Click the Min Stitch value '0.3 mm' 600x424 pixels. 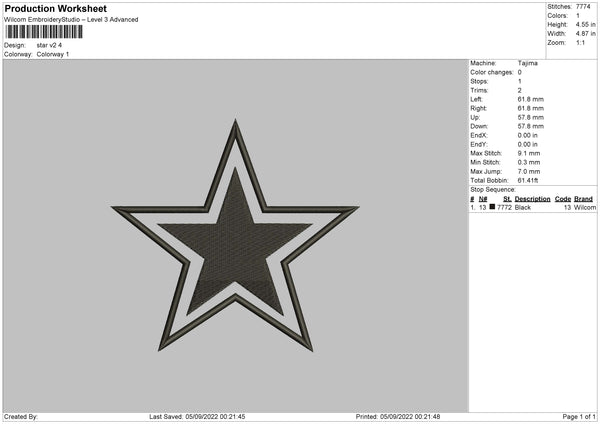point(529,163)
